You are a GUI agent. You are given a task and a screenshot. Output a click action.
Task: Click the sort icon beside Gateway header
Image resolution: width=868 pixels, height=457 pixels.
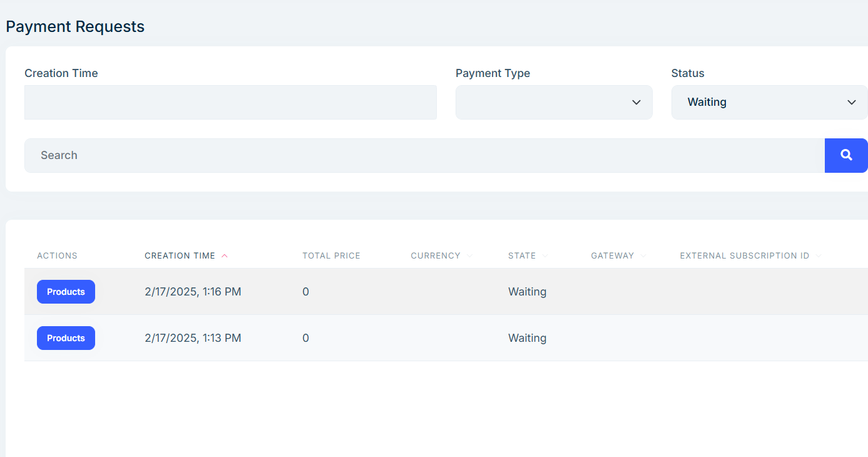(643, 256)
